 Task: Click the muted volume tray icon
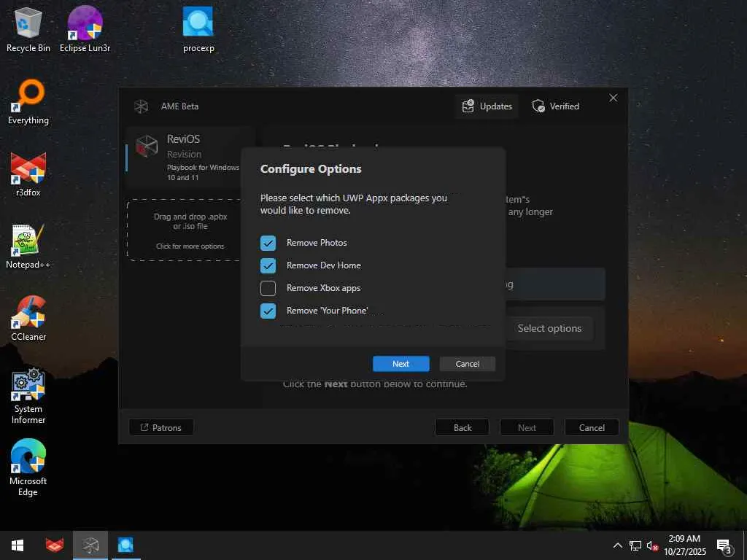[x=652, y=545]
